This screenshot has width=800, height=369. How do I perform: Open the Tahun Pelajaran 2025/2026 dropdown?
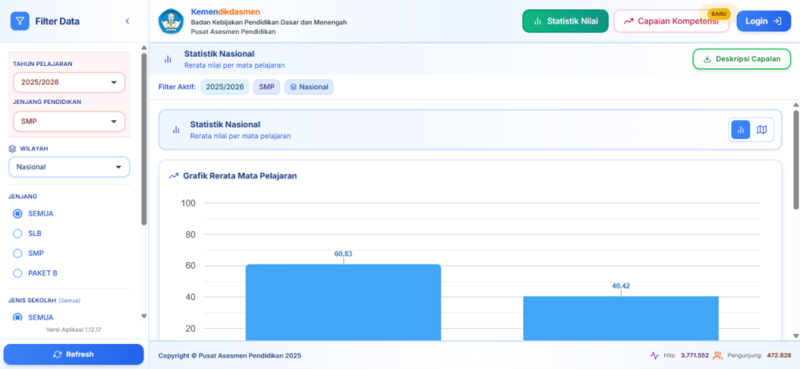[x=69, y=82]
